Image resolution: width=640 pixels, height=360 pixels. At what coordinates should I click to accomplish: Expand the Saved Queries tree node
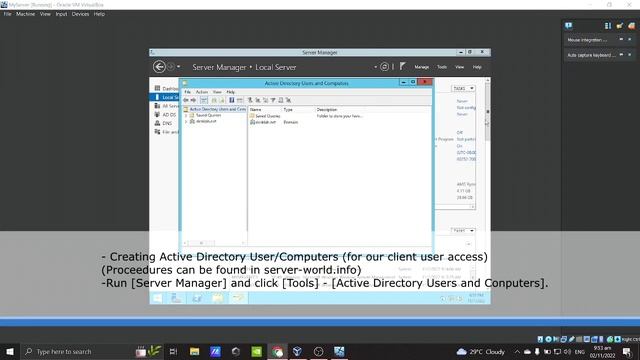click(x=186, y=116)
